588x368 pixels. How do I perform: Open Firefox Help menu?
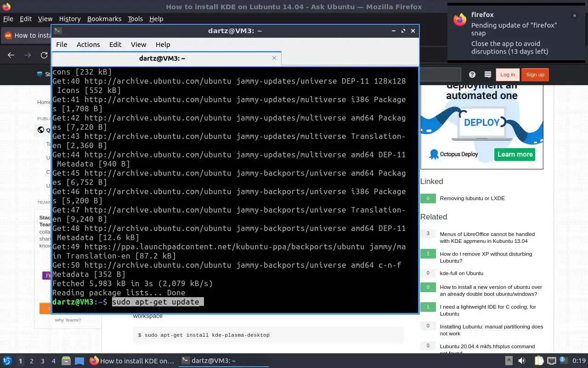coord(156,19)
